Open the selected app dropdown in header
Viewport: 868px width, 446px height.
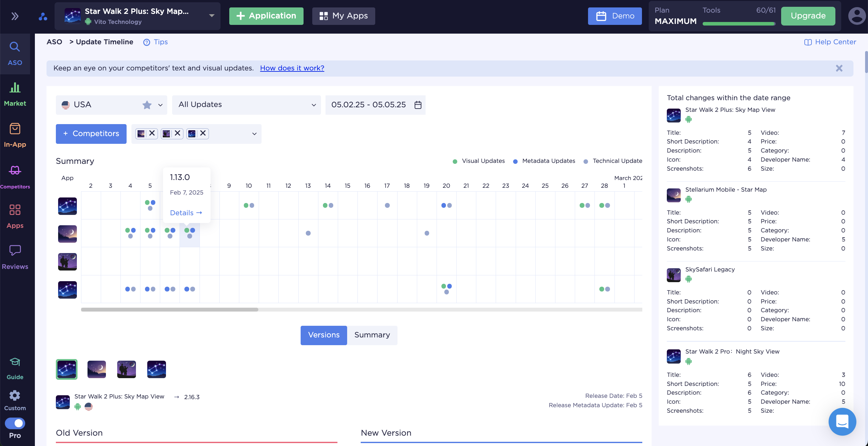137,16
